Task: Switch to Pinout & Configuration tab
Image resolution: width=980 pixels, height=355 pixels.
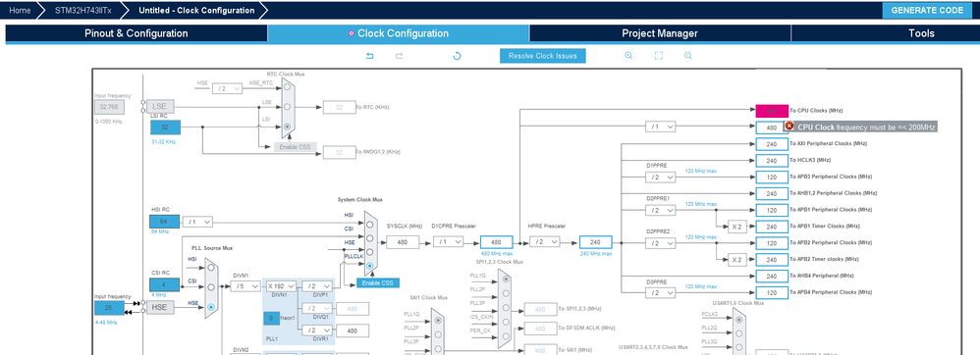Action: click(x=136, y=33)
